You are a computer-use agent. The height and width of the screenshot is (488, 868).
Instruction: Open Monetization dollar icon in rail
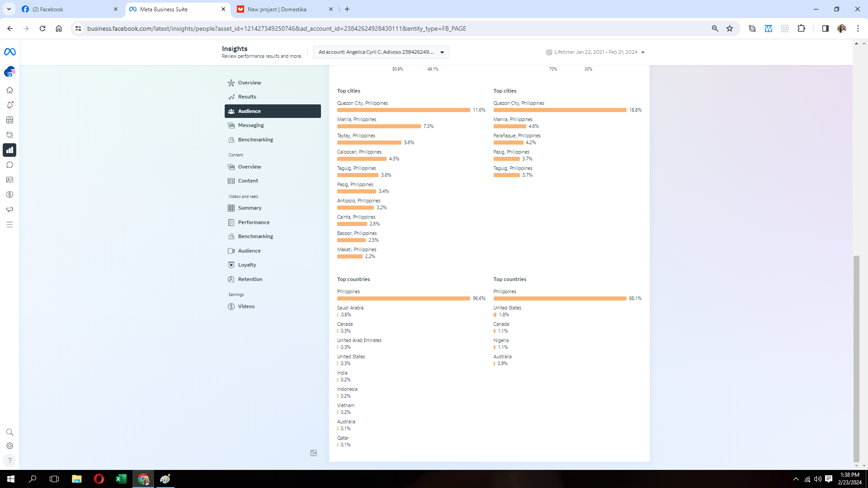9,195
